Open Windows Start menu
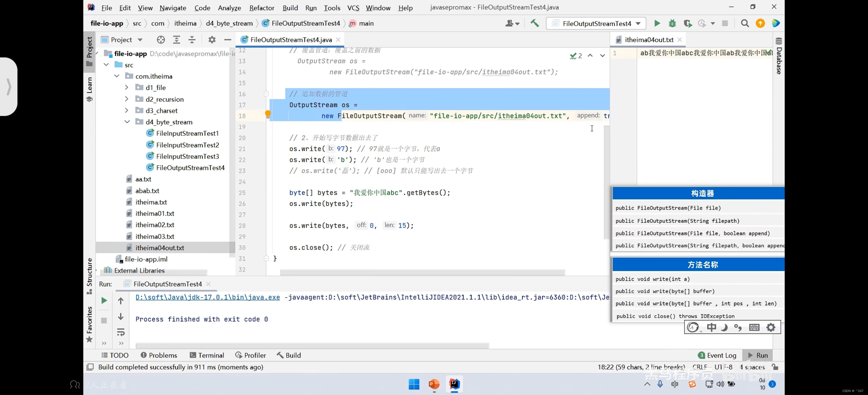The image size is (868, 395). point(414,384)
